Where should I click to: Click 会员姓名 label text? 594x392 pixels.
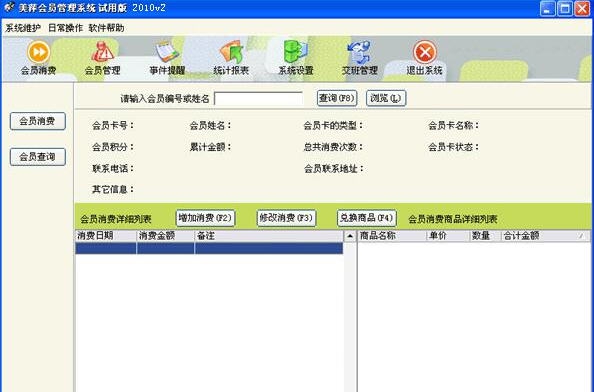(x=211, y=125)
